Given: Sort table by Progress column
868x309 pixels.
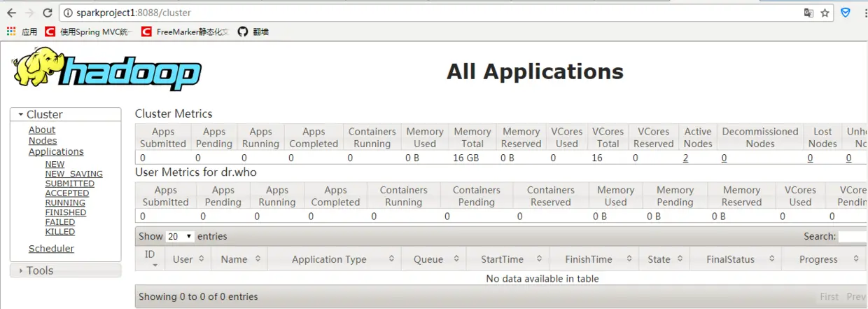Looking at the screenshot, I should tap(824, 259).
